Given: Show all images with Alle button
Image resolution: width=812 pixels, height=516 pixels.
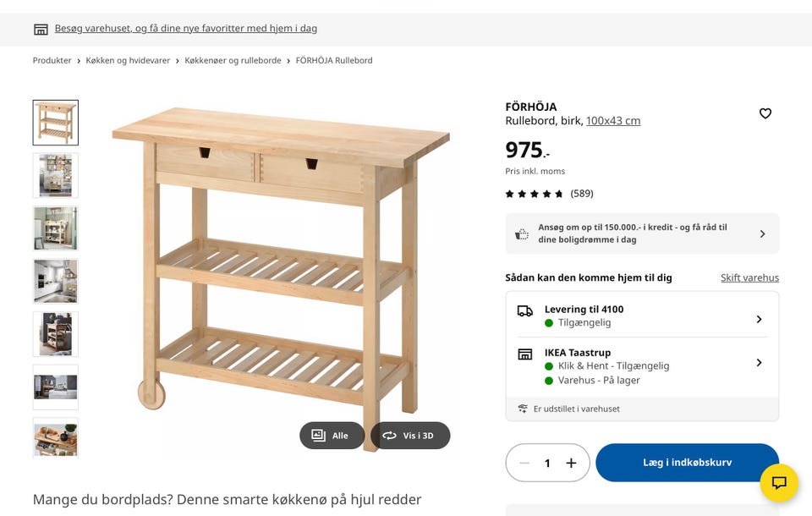Looking at the screenshot, I should coord(332,435).
